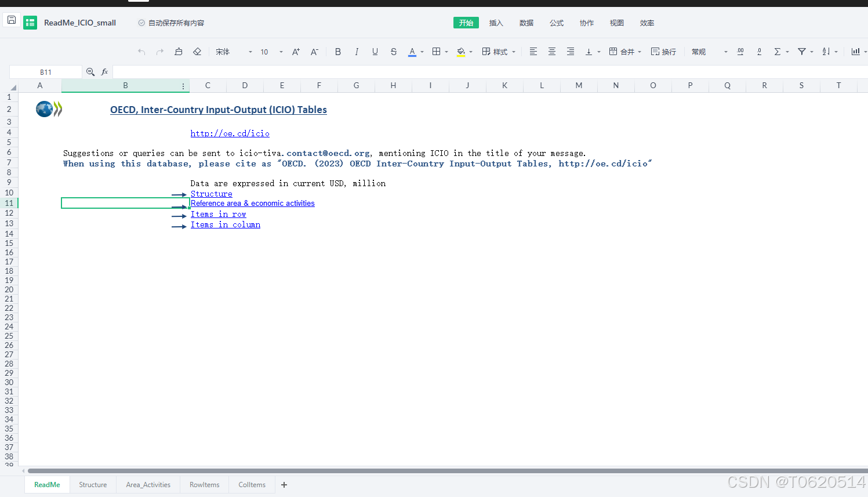Click the zoom magnifier beside name box

[x=90, y=72]
